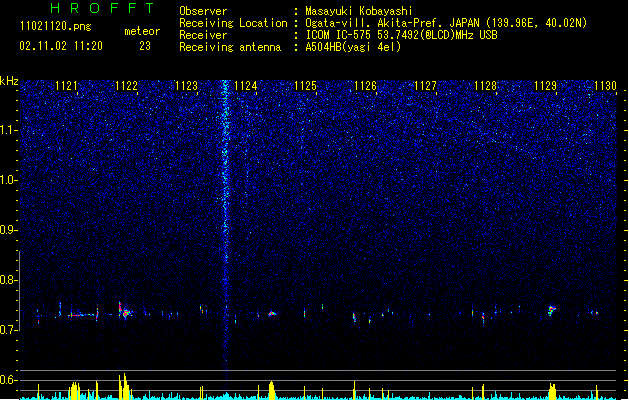Click the A504HB(yagi 4el) antenna text
Viewport: 629px width, 400px height.
(353, 47)
